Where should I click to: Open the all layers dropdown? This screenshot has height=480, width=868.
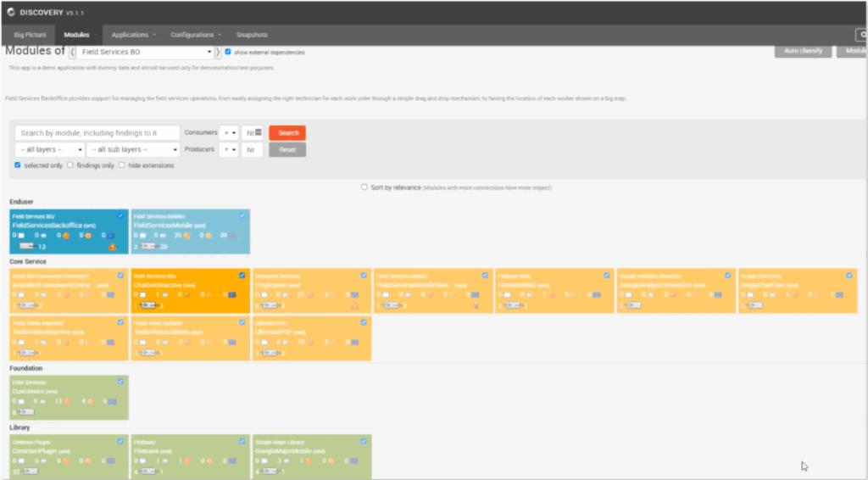point(49,149)
